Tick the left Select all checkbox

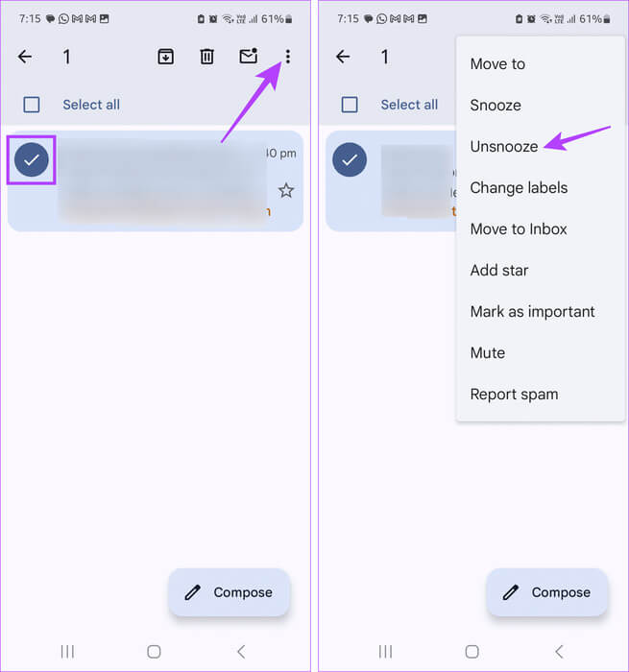click(32, 105)
